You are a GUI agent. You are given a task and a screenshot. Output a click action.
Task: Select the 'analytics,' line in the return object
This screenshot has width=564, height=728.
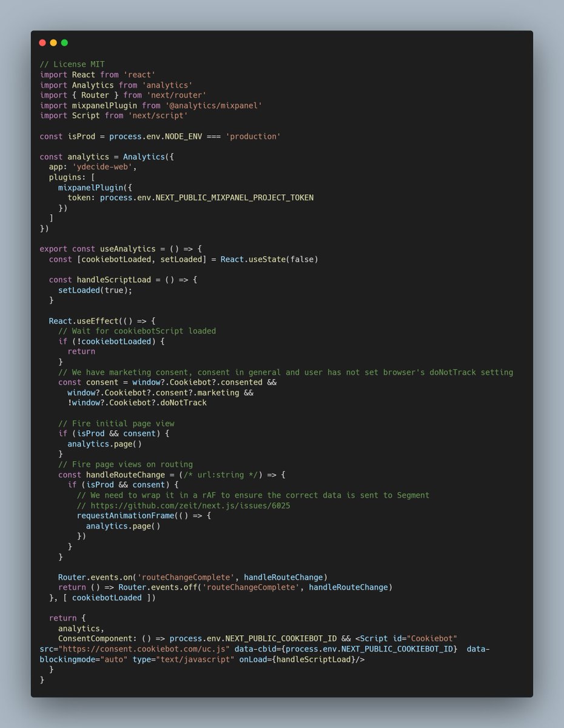pos(81,629)
